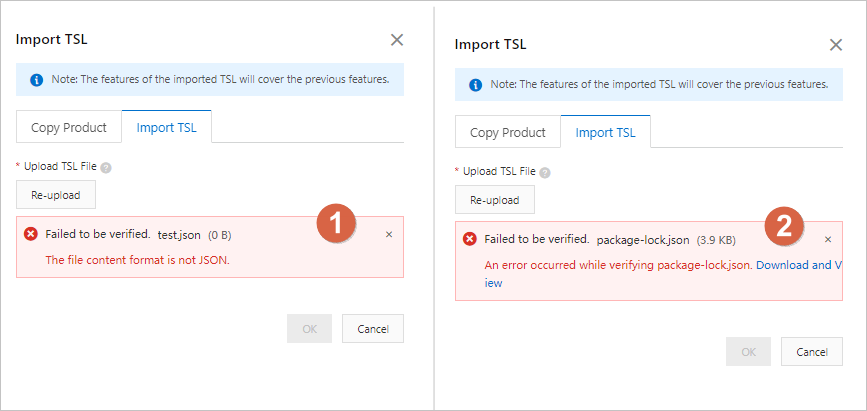
Task: Click the info icon in left note banner
Action: coord(37,79)
